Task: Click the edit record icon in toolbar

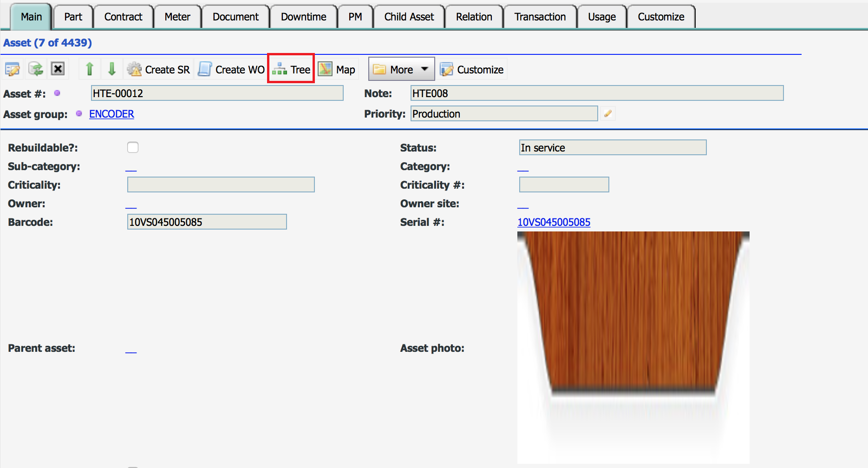Action: 12,69
